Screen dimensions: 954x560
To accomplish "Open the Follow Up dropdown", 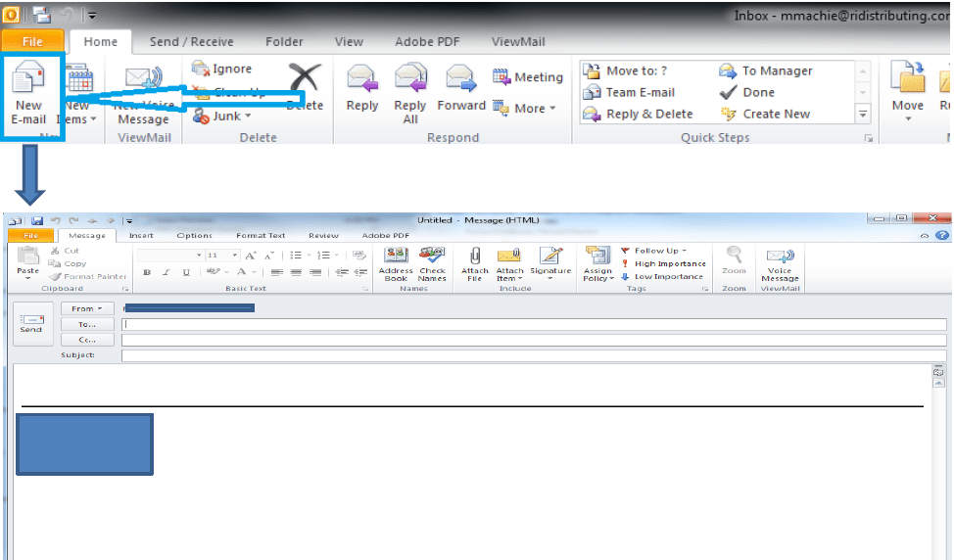I will click(654, 251).
